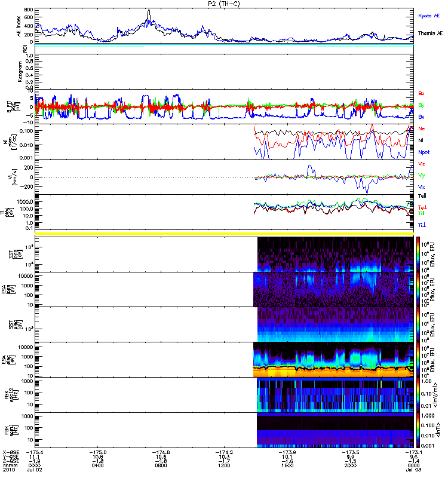Viewport: 448px width, 478px height.
Task: Pick the ESA ion Eflux color bar
Action: (x=418, y=290)
